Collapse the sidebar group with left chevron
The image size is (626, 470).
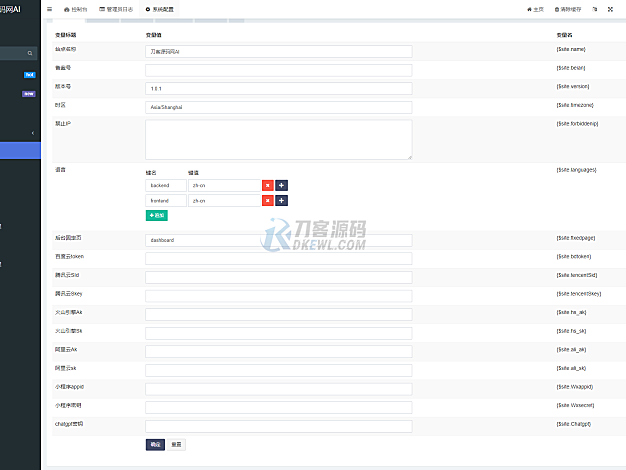(x=33, y=133)
